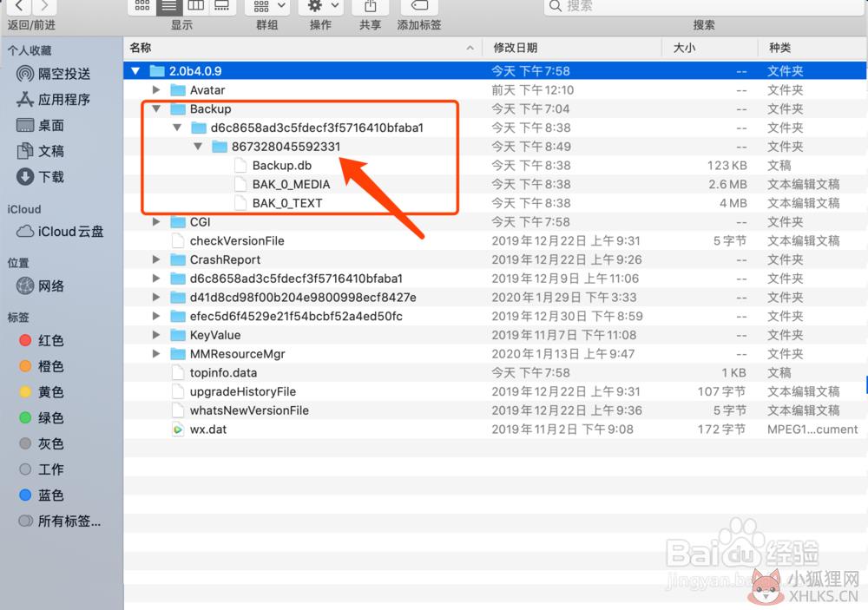Viewport: 868px width, 610px height.
Task: Open Downloads (下载) in sidebar
Action: tap(40, 177)
